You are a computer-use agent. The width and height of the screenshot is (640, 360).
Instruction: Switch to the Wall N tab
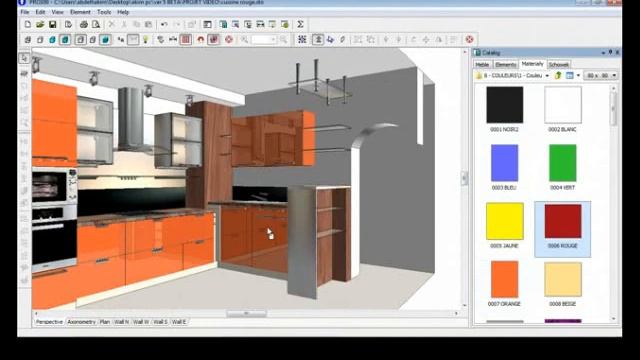(121, 322)
